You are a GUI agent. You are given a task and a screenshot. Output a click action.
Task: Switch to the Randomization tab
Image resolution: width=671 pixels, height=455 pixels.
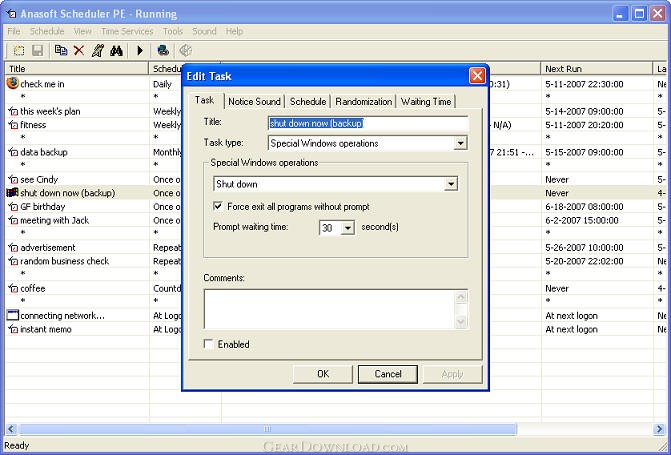click(x=363, y=101)
